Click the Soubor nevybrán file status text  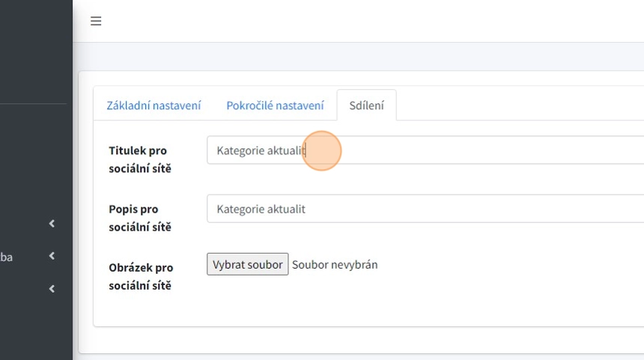click(x=335, y=264)
